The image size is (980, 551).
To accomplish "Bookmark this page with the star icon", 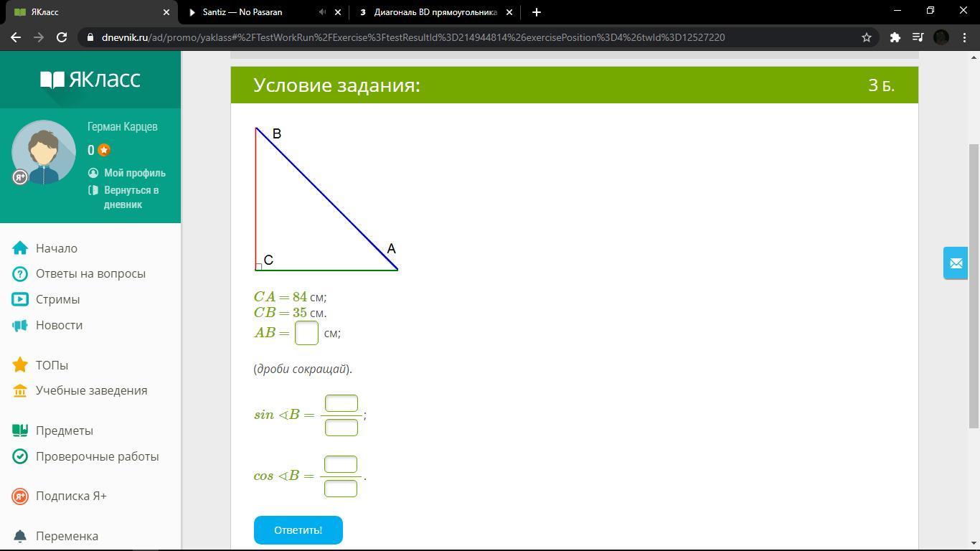I will [x=867, y=37].
